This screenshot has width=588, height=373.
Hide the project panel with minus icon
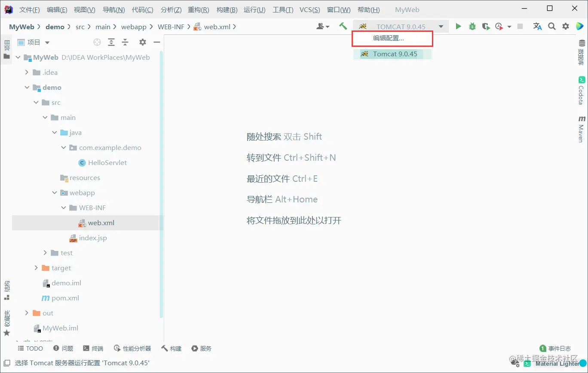click(x=157, y=42)
